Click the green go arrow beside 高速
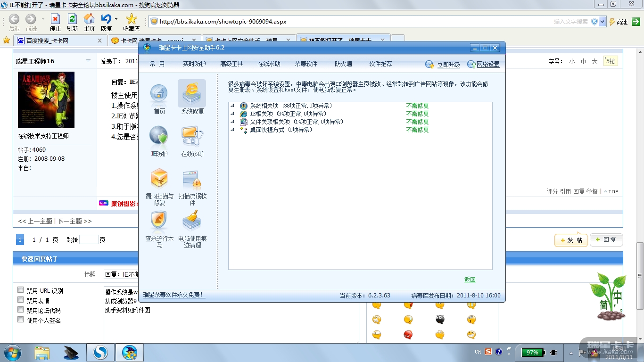 [x=636, y=22]
